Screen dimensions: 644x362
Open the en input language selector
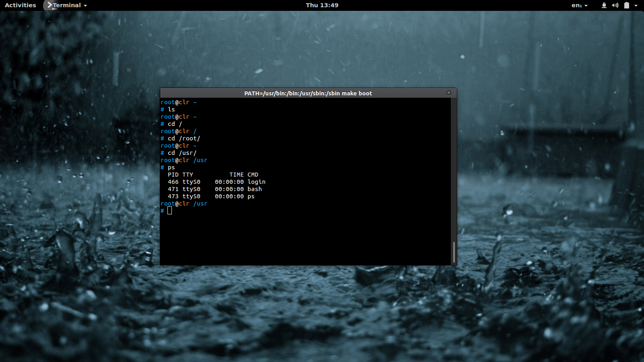pyautogui.click(x=580, y=5)
